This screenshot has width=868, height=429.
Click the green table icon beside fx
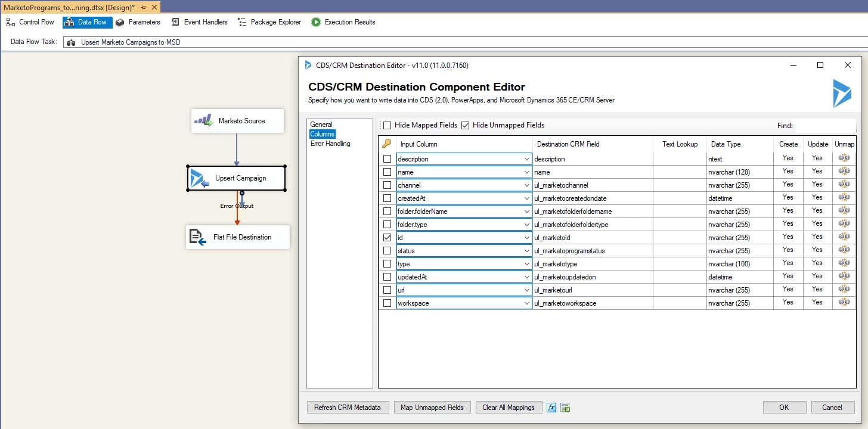tap(565, 408)
